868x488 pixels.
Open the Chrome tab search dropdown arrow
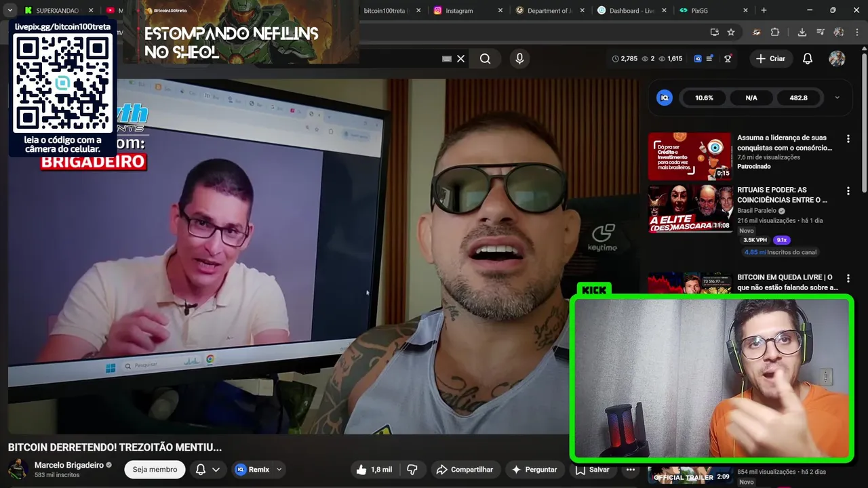click(x=9, y=10)
